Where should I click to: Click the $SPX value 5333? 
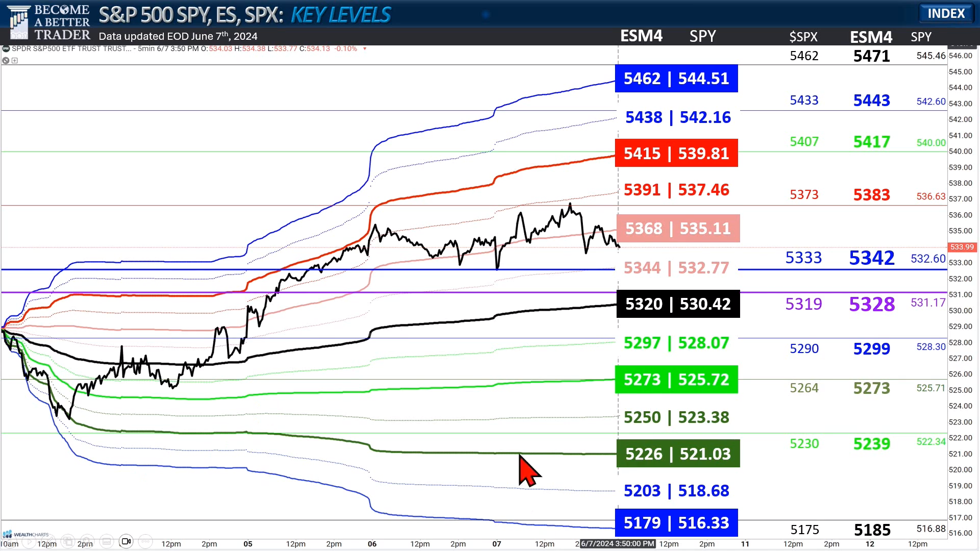point(803,258)
